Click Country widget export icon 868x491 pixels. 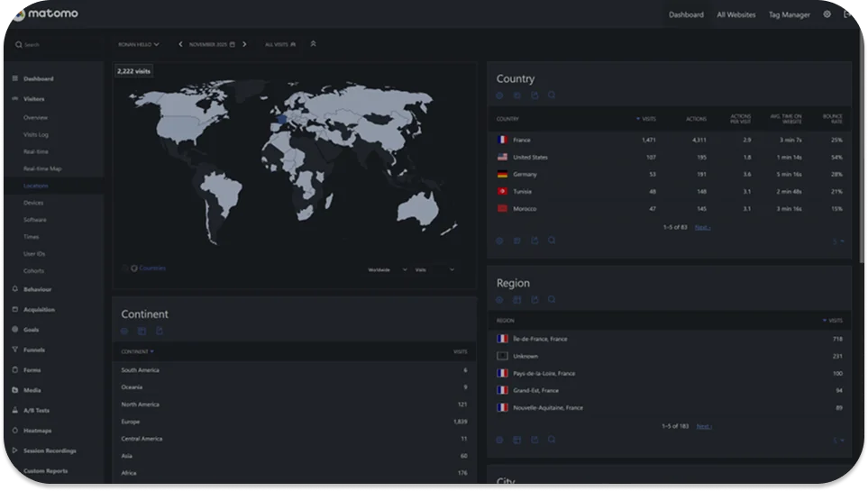point(535,95)
